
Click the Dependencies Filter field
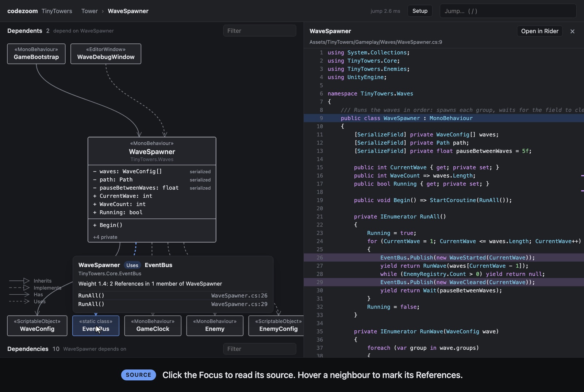tap(260, 349)
